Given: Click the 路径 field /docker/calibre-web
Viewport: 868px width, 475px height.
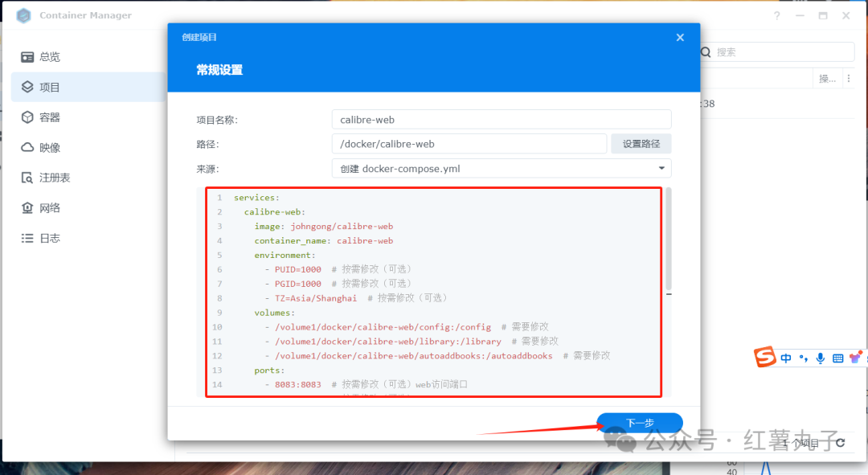Looking at the screenshot, I should [x=469, y=144].
